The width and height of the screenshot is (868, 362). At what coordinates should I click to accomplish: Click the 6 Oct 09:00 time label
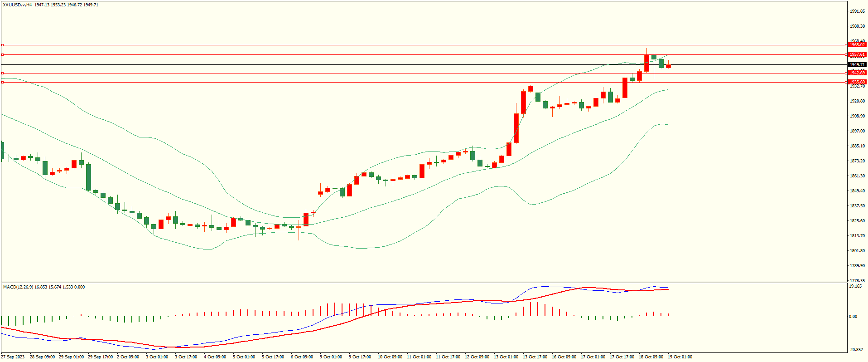(x=302, y=357)
